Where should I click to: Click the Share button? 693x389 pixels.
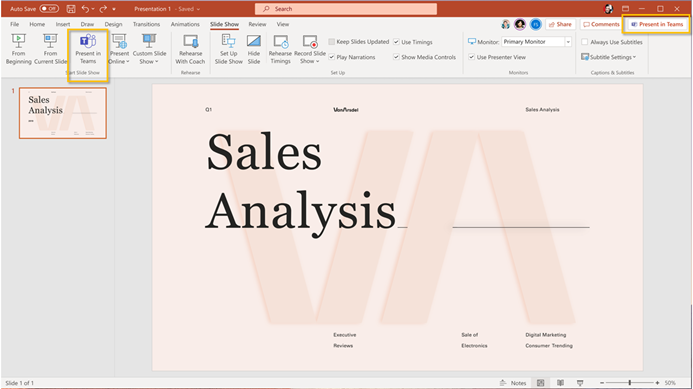click(560, 24)
